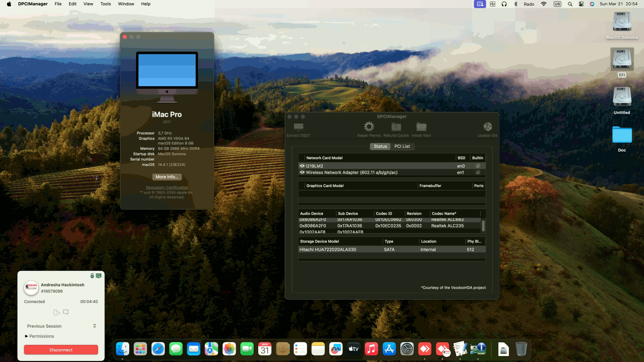
Task: Open Launchpad from the dock
Action: tap(140, 349)
